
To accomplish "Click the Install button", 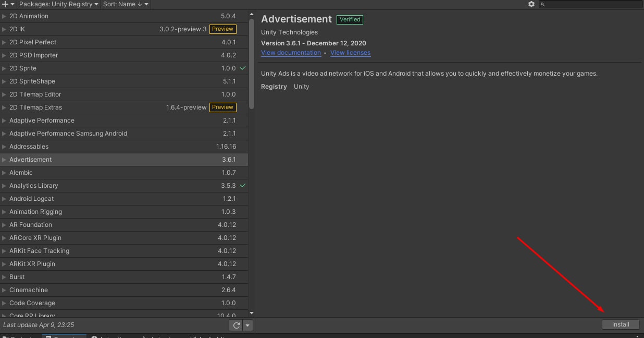I will [621, 324].
